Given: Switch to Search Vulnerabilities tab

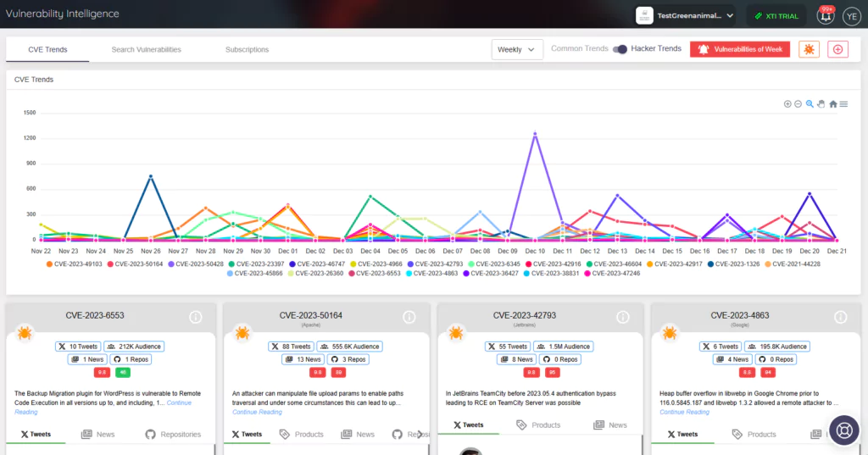Looking at the screenshot, I should (146, 49).
